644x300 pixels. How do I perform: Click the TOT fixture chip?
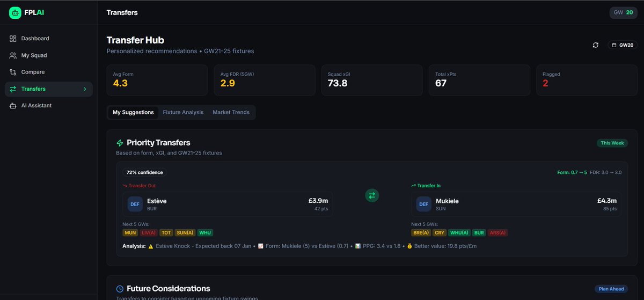click(x=166, y=233)
